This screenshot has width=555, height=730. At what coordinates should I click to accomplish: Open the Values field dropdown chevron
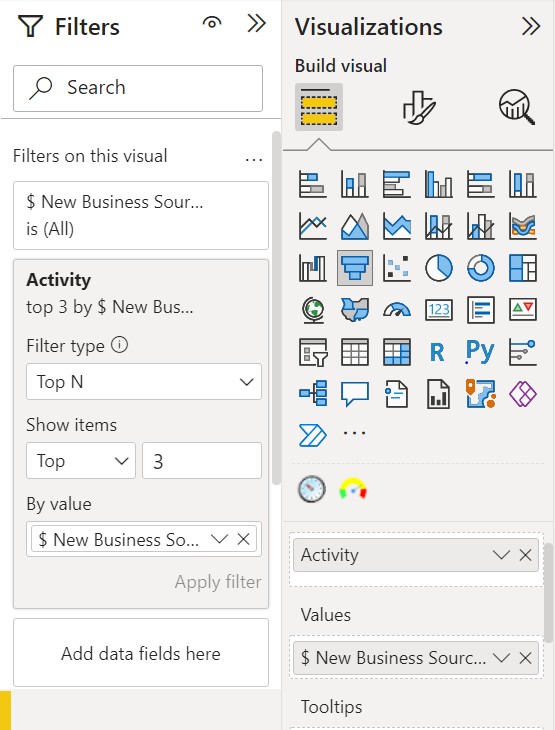pyautogui.click(x=501, y=658)
